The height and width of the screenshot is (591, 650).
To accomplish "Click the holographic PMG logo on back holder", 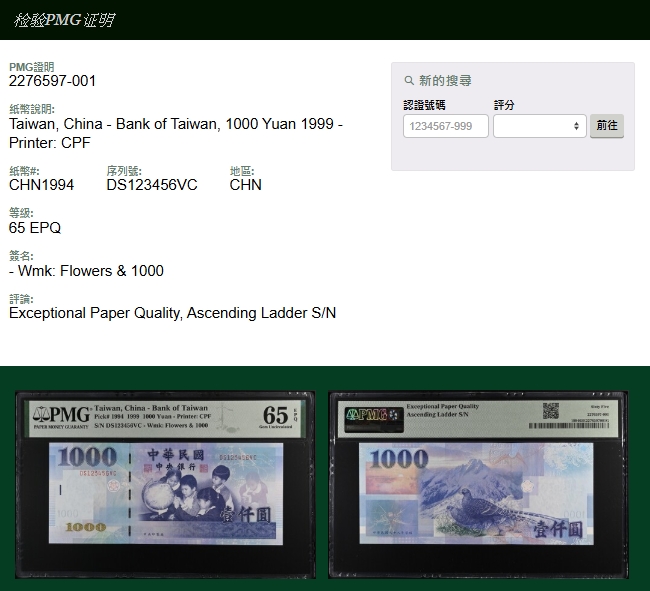I will pos(366,415).
